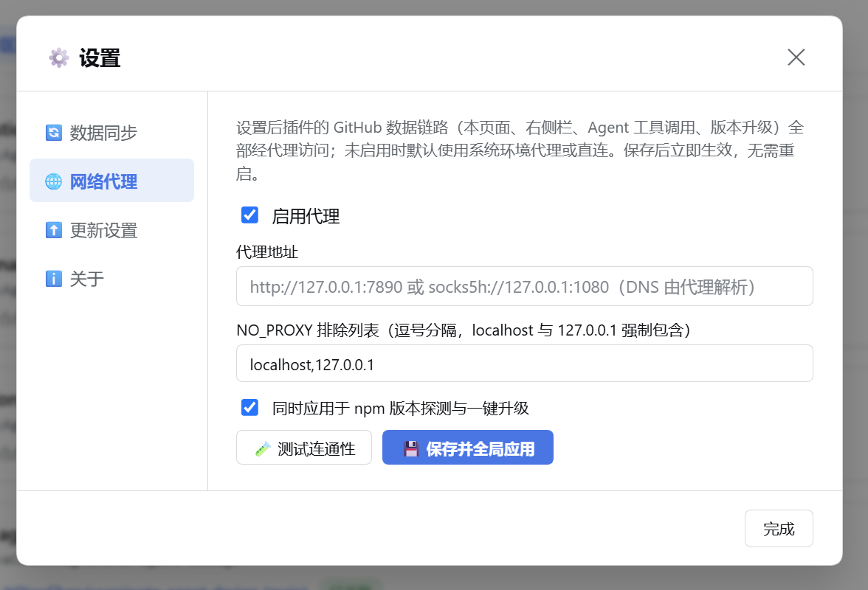Click the NO_PROXY 排除列表 label text
Image resolution: width=868 pixels, height=590 pixels.
(464, 330)
